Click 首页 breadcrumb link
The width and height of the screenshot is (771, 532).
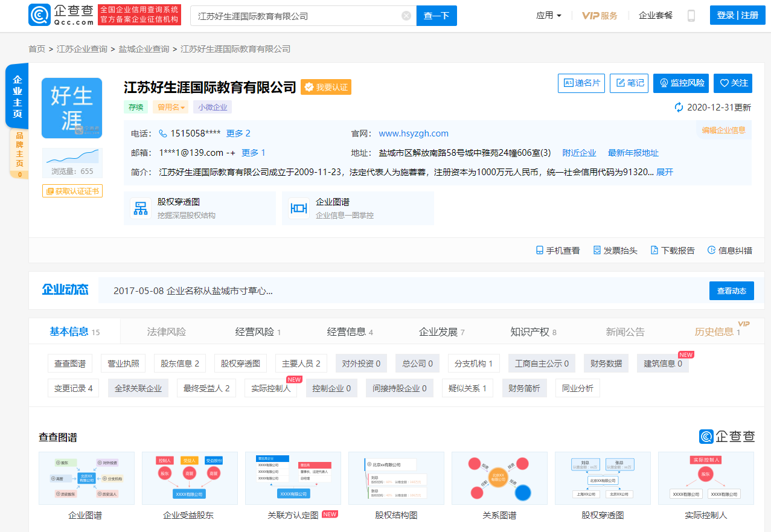pos(37,49)
